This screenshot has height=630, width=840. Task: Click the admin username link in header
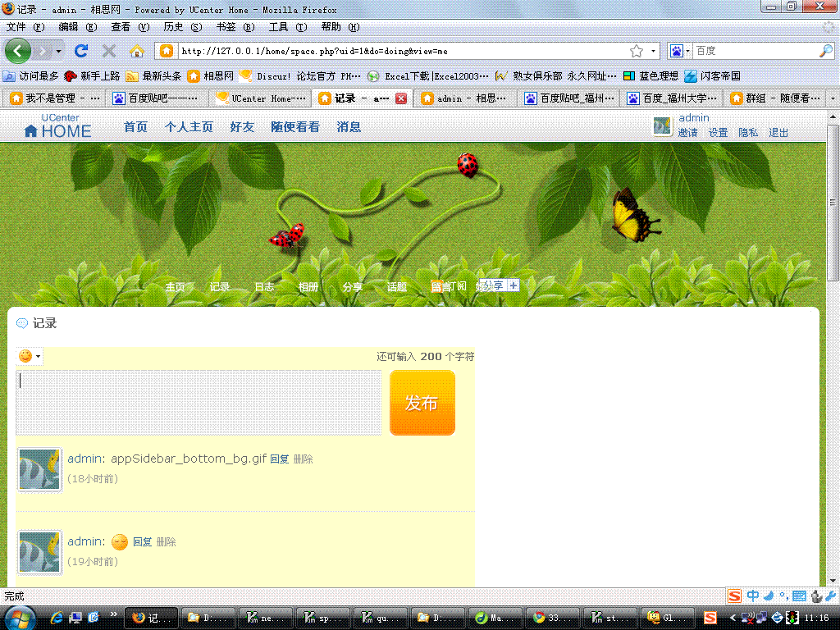(694, 118)
